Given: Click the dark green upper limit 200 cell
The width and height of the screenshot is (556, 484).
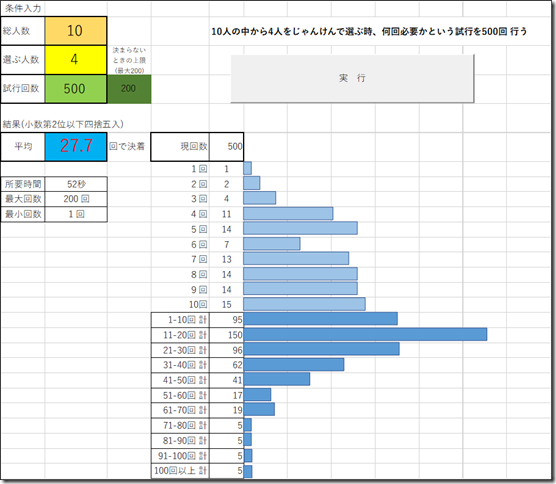Looking at the screenshot, I should (129, 89).
